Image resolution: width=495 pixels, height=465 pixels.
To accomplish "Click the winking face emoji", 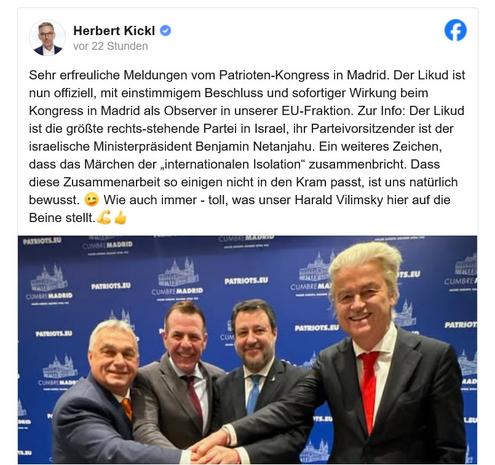I will pos(91,200).
